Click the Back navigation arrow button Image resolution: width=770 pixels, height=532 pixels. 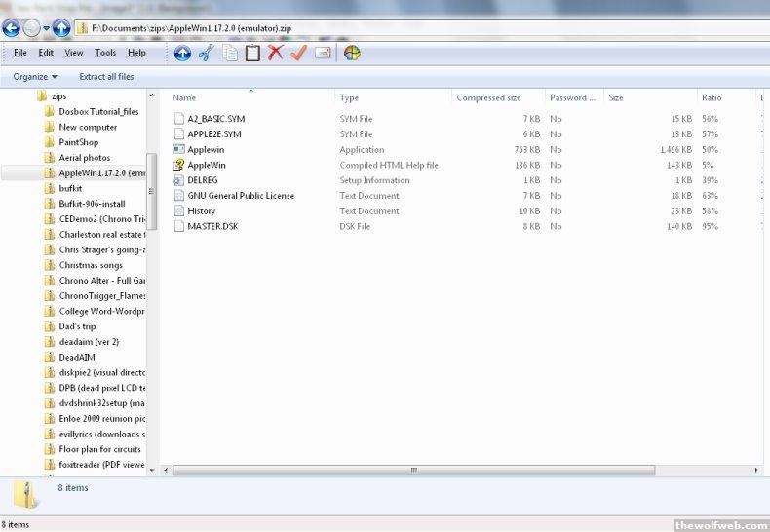(12, 28)
